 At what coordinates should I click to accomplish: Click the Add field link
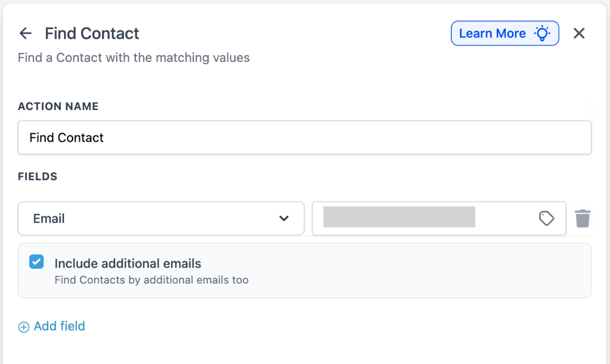coord(59,326)
